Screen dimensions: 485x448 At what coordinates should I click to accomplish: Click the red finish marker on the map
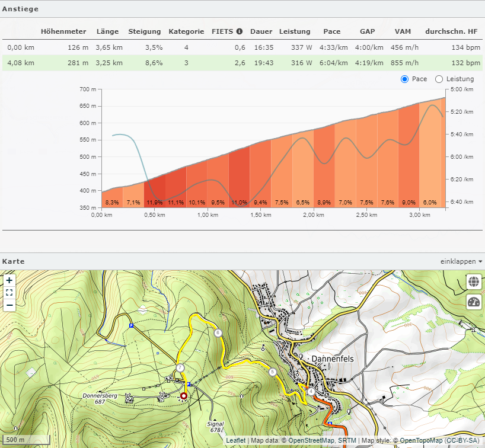[184, 396]
